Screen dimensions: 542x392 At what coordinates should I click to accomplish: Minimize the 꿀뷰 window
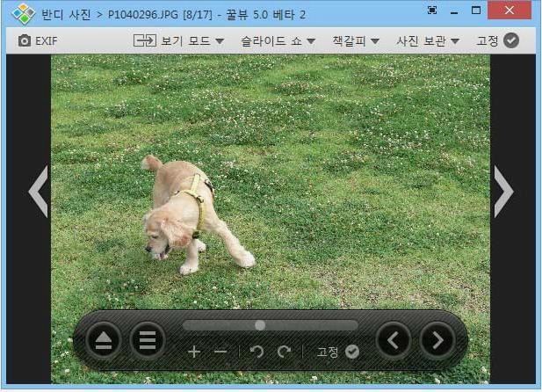tap(454, 13)
